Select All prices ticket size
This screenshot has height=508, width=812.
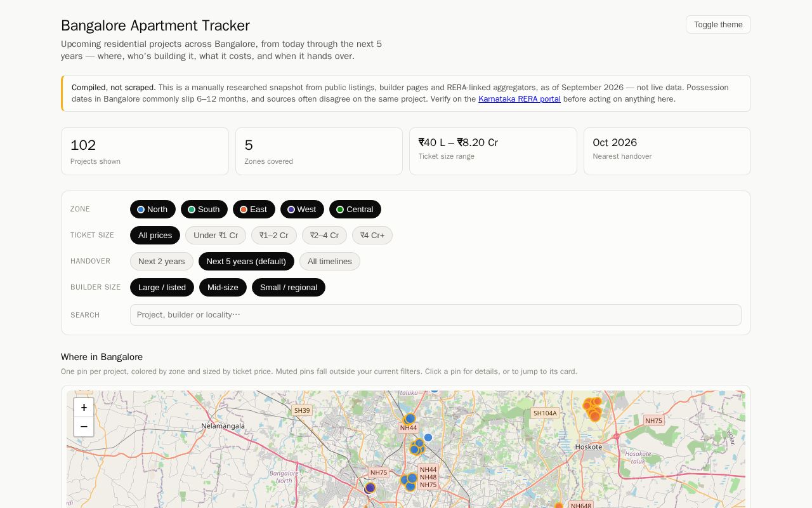[x=155, y=235]
